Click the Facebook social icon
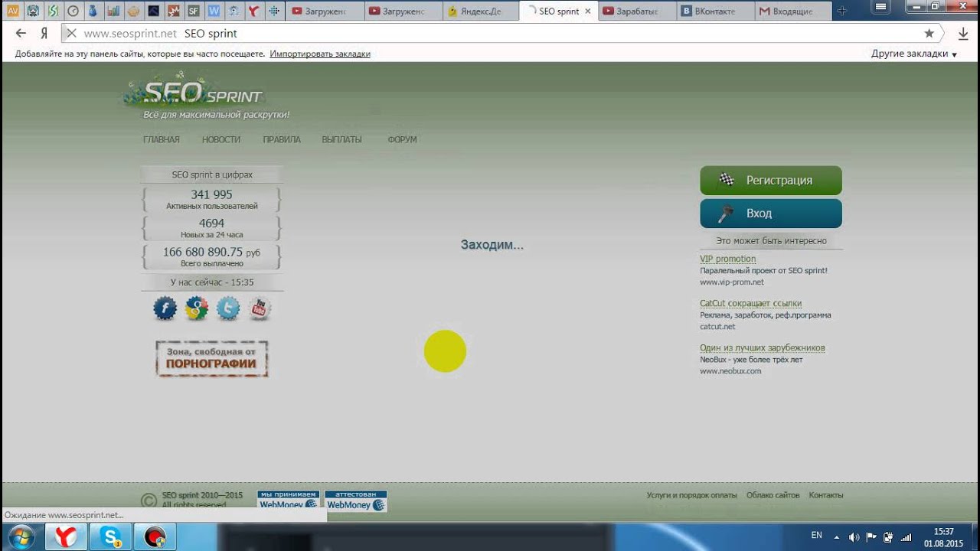Image resolution: width=980 pixels, height=551 pixels. [x=165, y=308]
